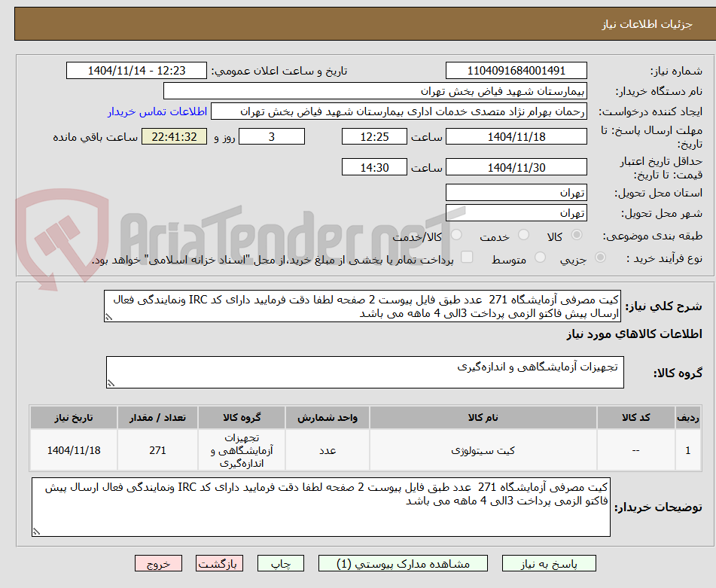
Task: Select the کالا radio button
Action: 577,235
